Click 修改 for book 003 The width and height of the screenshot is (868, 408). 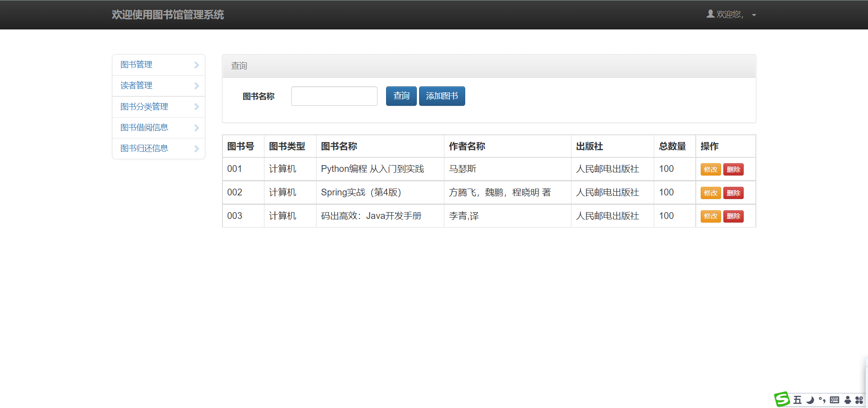tap(711, 216)
